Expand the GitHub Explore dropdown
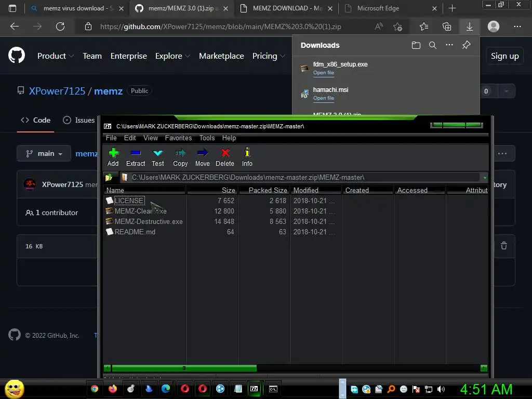The width and height of the screenshot is (532, 399). pyautogui.click(x=172, y=56)
